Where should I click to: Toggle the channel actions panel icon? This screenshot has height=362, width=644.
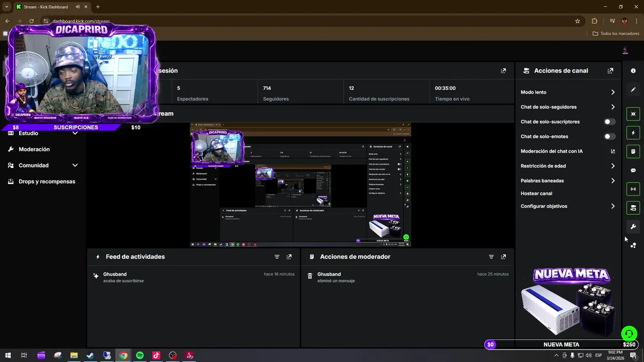(633, 208)
